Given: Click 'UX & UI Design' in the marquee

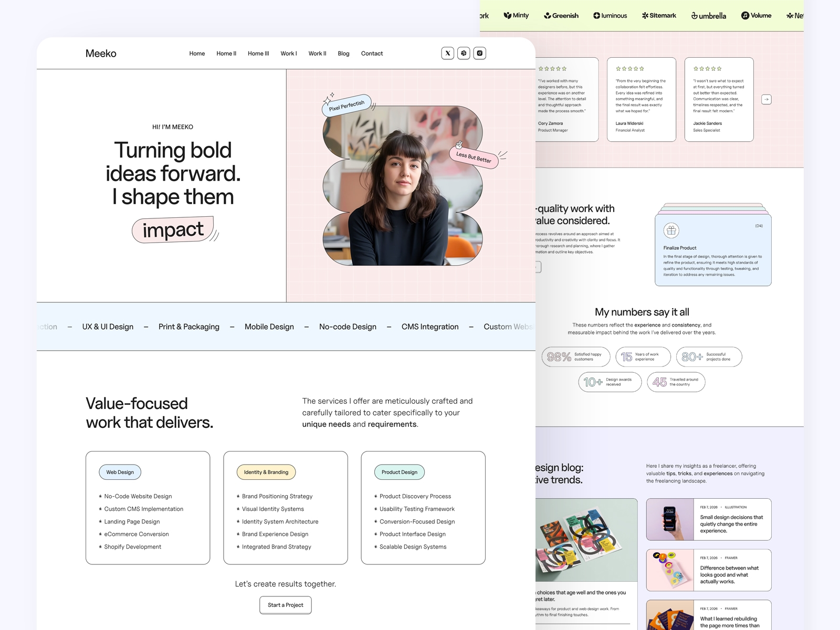Looking at the screenshot, I should click(x=108, y=327).
